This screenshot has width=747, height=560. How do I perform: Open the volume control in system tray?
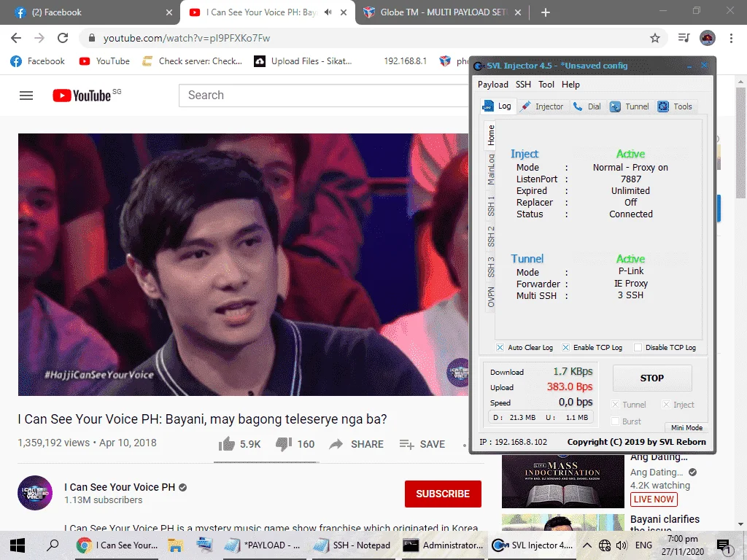point(622,545)
